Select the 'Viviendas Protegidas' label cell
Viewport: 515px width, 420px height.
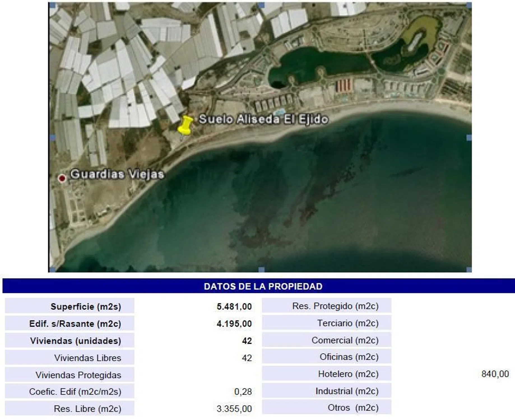pos(70,375)
